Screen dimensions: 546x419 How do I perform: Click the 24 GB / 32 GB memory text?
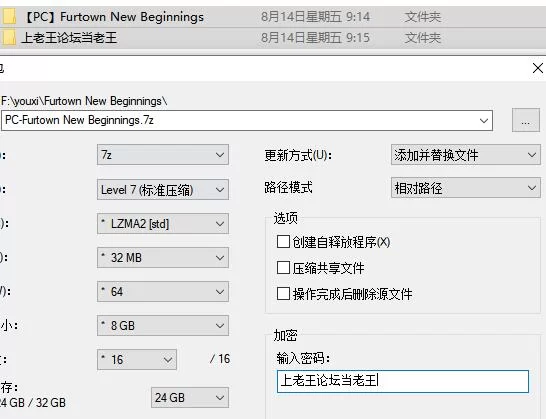[33, 402]
